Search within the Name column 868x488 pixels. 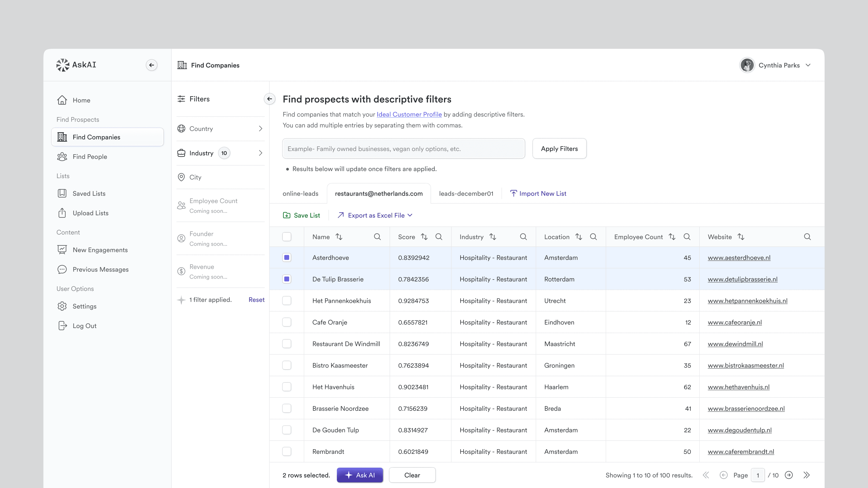click(x=377, y=237)
